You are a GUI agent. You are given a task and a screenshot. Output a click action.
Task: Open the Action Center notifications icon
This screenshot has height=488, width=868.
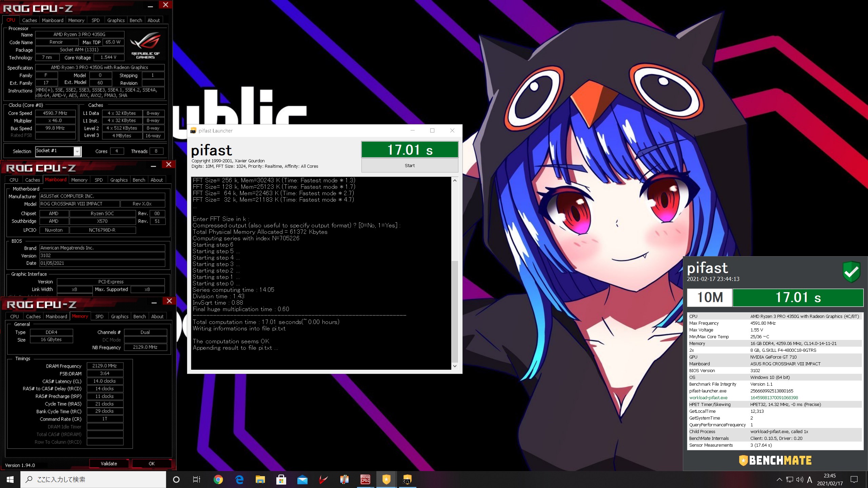coord(854,480)
